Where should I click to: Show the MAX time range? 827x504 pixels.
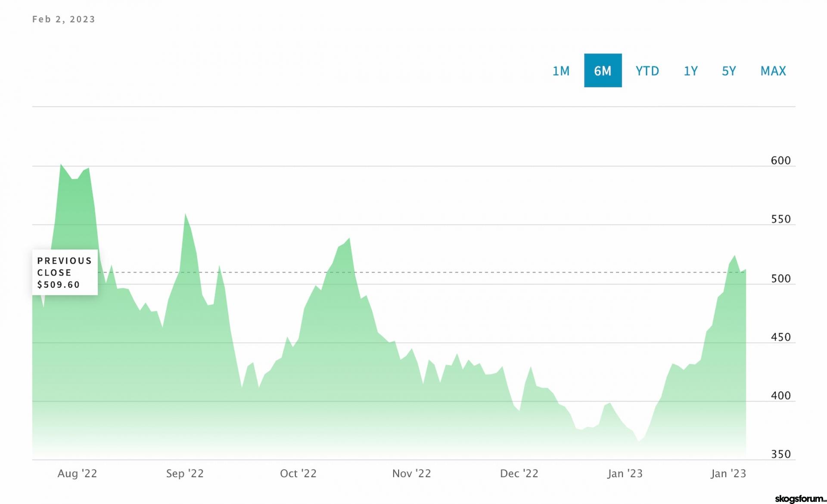773,71
